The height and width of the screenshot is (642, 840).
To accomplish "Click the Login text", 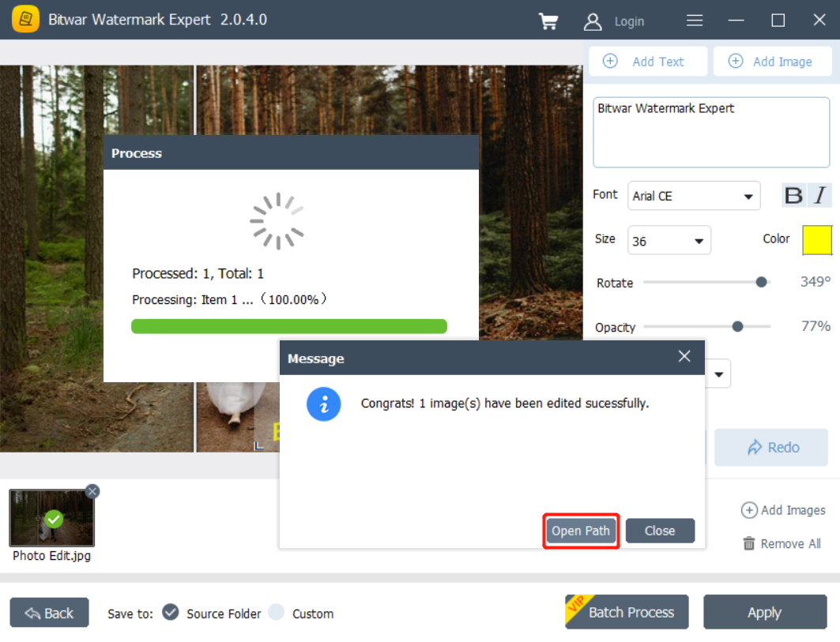I will click(x=629, y=21).
